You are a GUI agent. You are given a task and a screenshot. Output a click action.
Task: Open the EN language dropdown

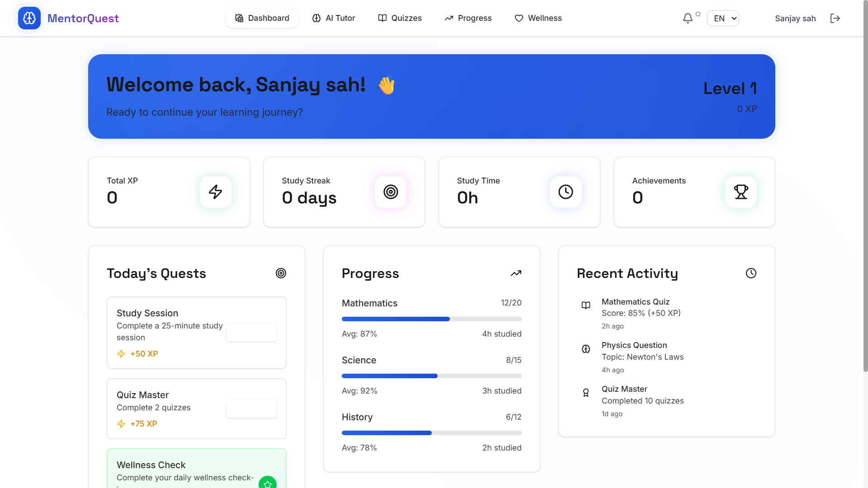723,19
